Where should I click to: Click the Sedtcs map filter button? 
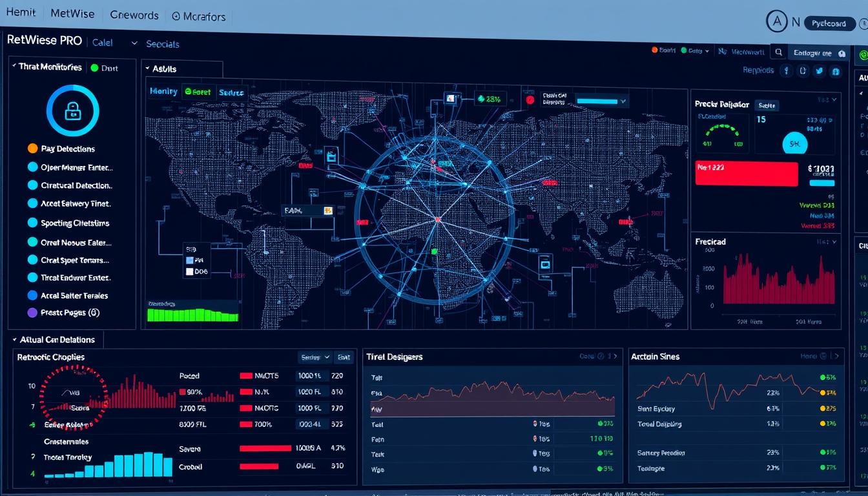[x=231, y=92]
